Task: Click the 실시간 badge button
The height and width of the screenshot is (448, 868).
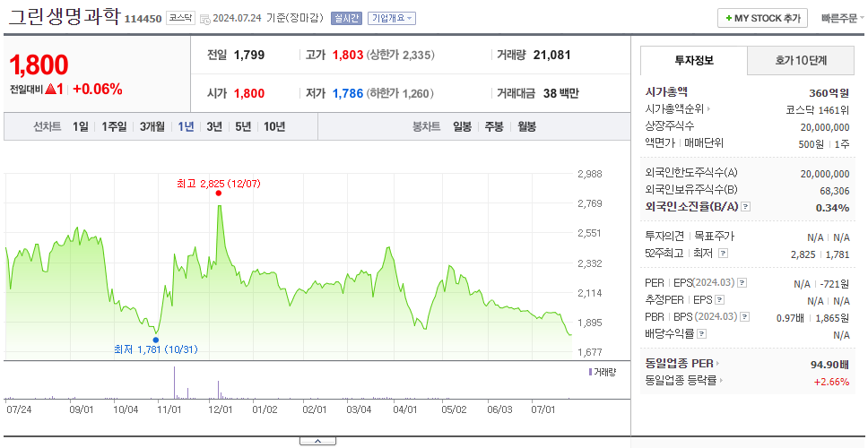Action: [346, 18]
